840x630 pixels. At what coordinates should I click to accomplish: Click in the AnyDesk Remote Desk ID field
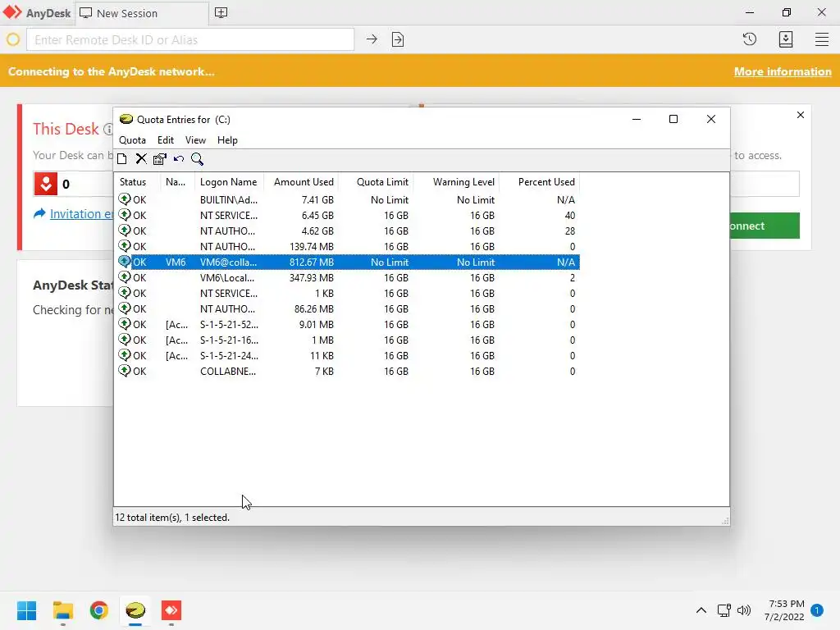(190, 39)
